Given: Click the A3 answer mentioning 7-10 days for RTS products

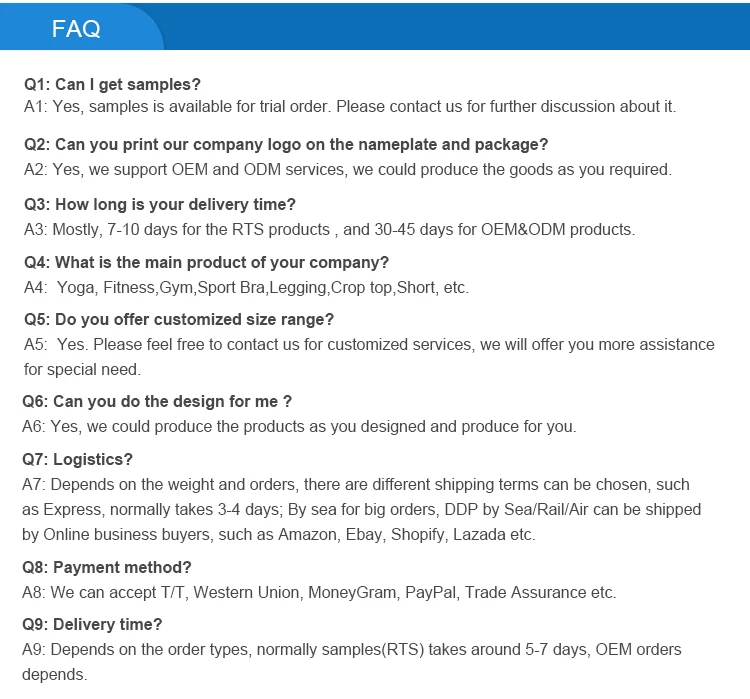Looking at the screenshot, I should 329,229.
